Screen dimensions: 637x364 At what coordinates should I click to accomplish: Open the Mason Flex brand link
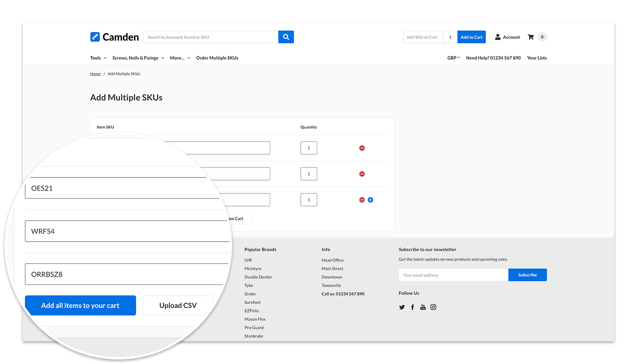pyautogui.click(x=255, y=319)
